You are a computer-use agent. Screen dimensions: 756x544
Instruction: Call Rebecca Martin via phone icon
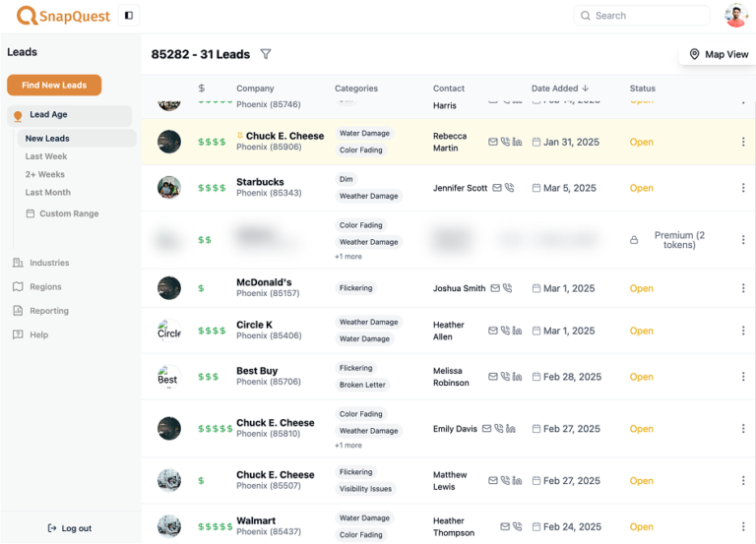pyautogui.click(x=505, y=142)
